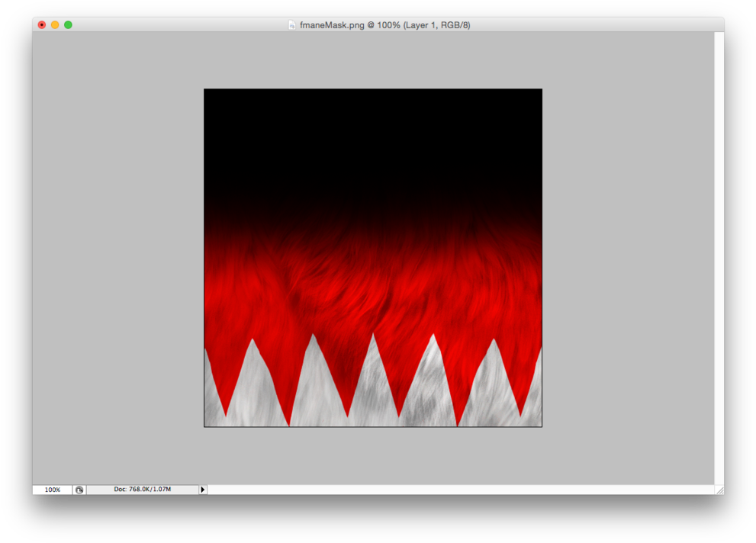Screen dimensions: 756x543
Task: Click the Doc: 768.0K/1.07M status info
Action: (143, 489)
